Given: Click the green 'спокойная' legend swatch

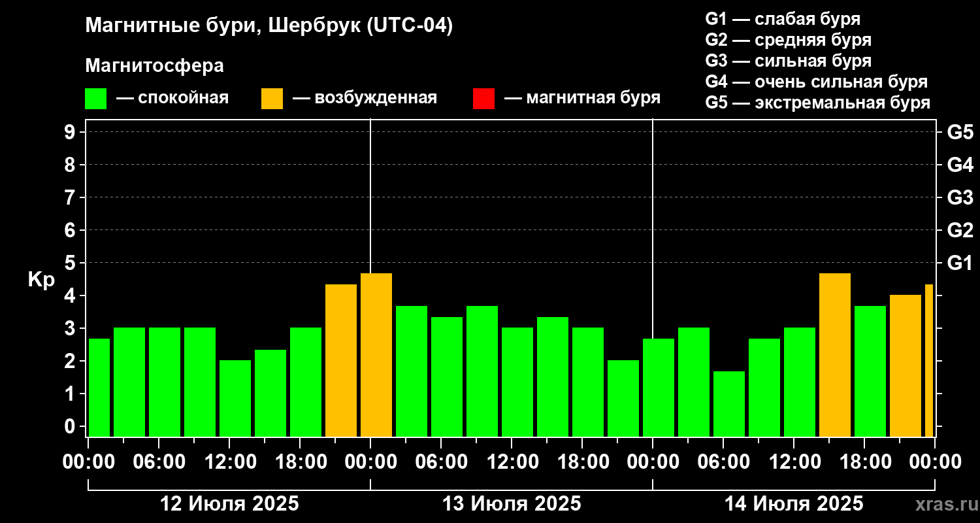Looking at the screenshot, I should click(x=96, y=99).
